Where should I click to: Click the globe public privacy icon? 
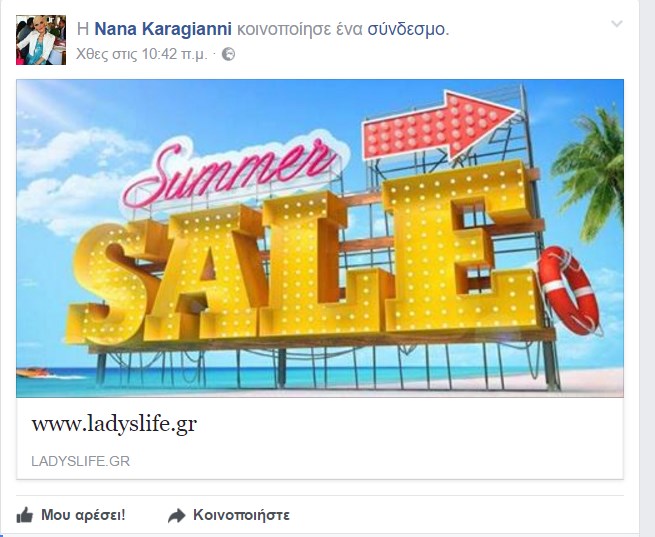click(228, 54)
